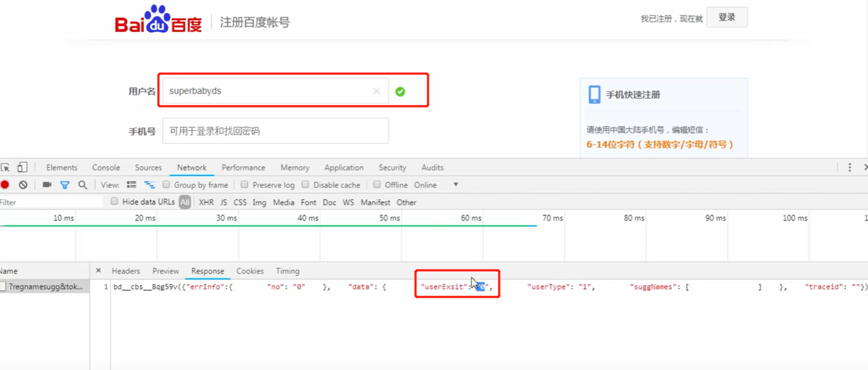Click the "suggNames" key in response
Image resolution: width=868 pixels, height=370 pixels.
655,287
